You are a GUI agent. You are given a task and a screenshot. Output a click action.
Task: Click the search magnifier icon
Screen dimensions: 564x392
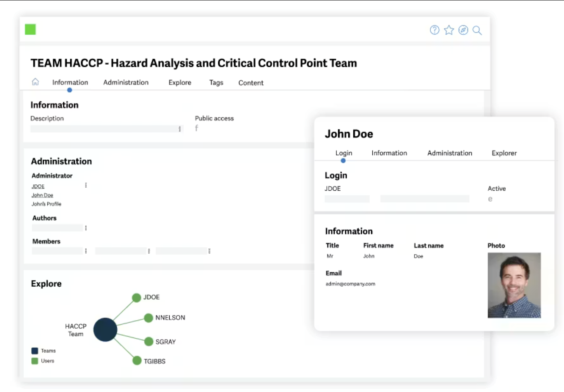point(477,30)
